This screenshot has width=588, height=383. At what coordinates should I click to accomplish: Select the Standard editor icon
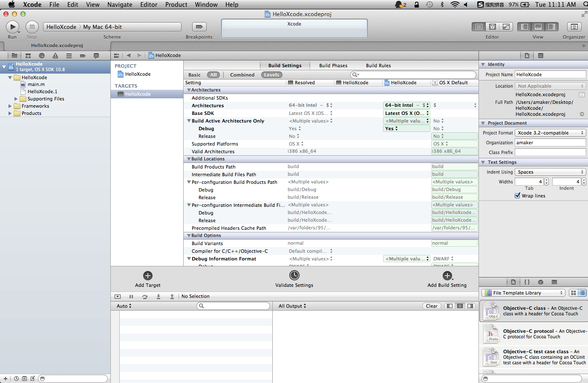(x=479, y=27)
